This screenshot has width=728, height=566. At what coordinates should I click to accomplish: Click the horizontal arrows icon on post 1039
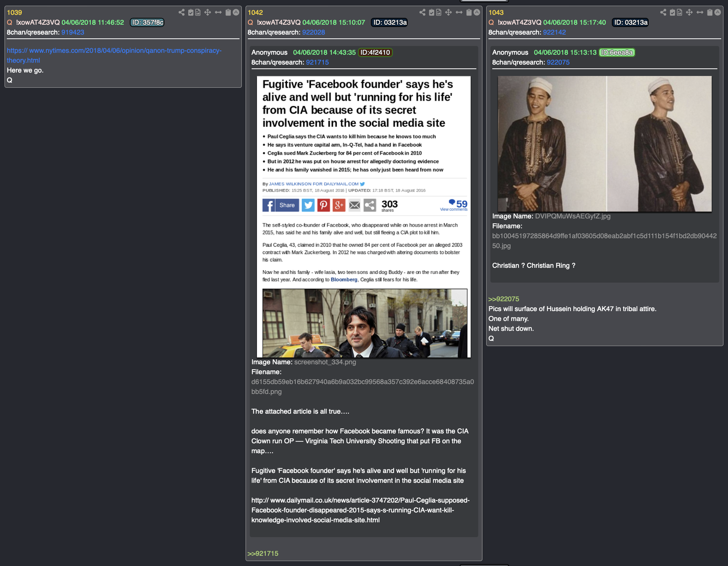(x=218, y=13)
